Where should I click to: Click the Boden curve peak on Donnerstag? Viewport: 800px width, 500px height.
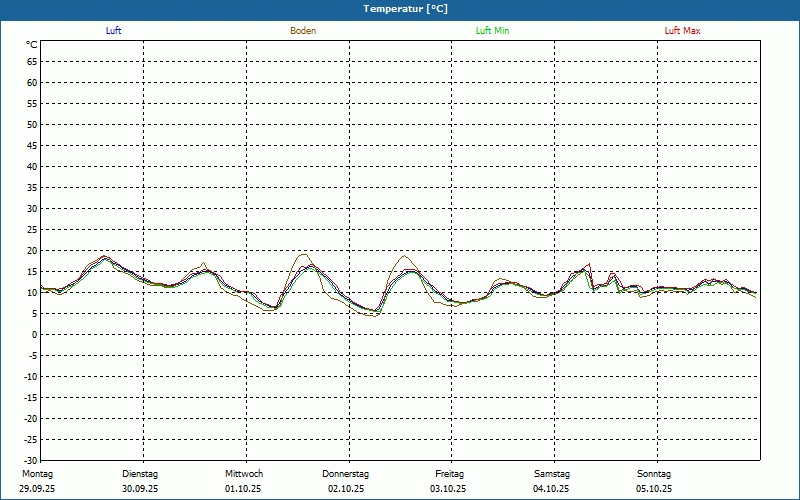tap(405, 256)
